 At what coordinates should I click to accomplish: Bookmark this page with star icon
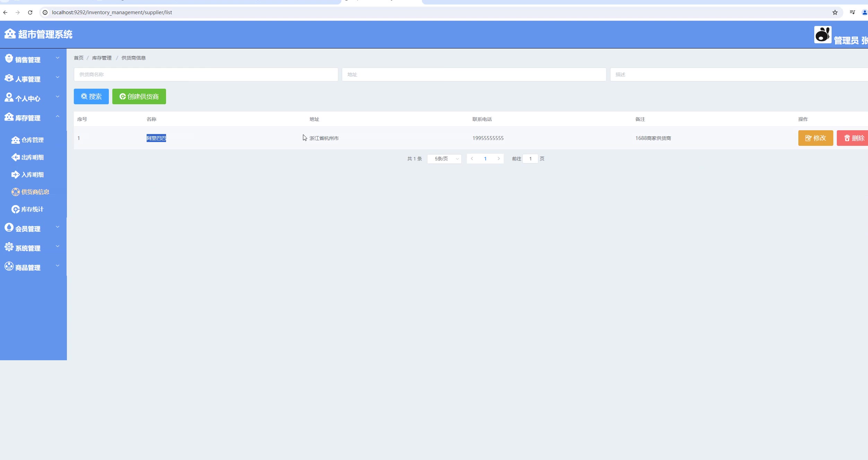835,12
